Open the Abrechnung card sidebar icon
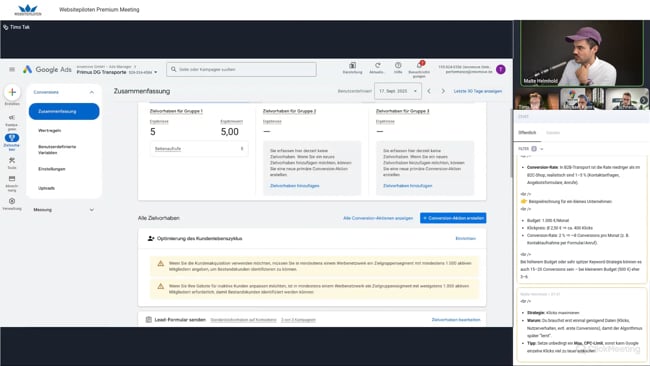This screenshot has height=366, width=650. [12, 179]
